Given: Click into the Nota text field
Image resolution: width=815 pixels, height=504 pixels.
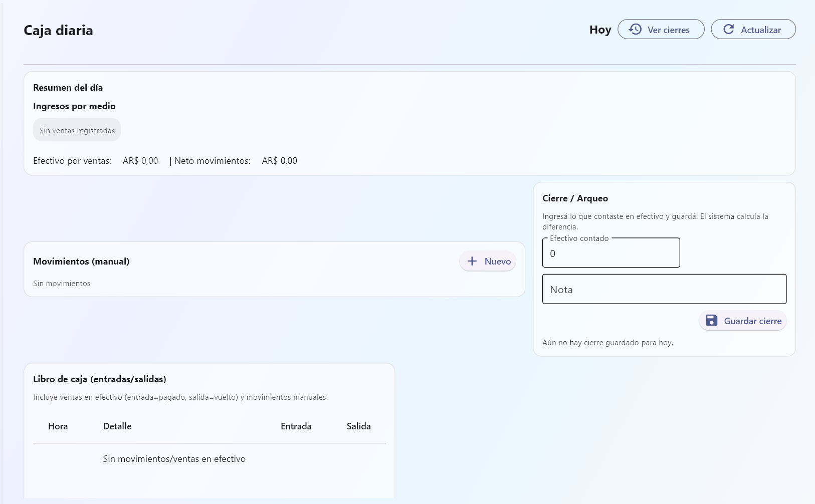Looking at the screenshot, I should (664, 290).
